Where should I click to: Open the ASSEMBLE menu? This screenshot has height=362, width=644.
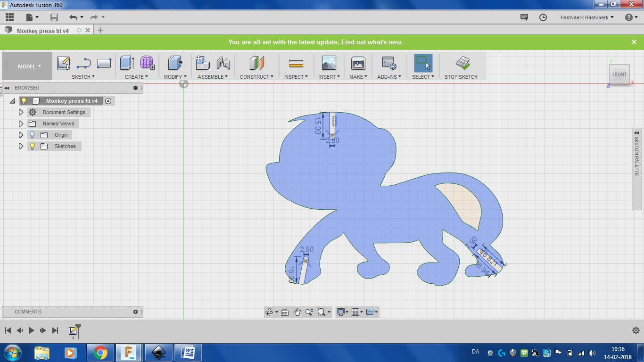(x=213, y=77)
